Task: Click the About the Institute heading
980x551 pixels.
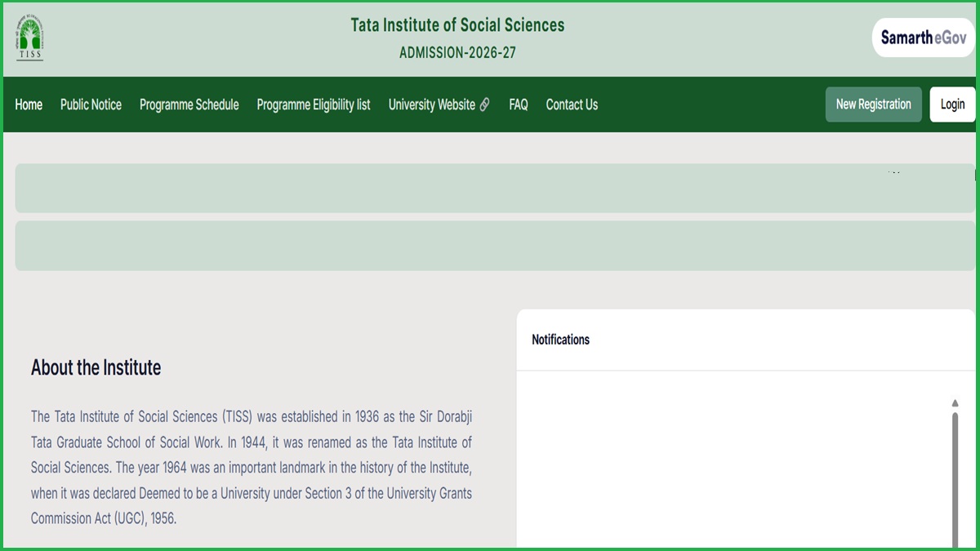Action: click(x=96, y=367)
